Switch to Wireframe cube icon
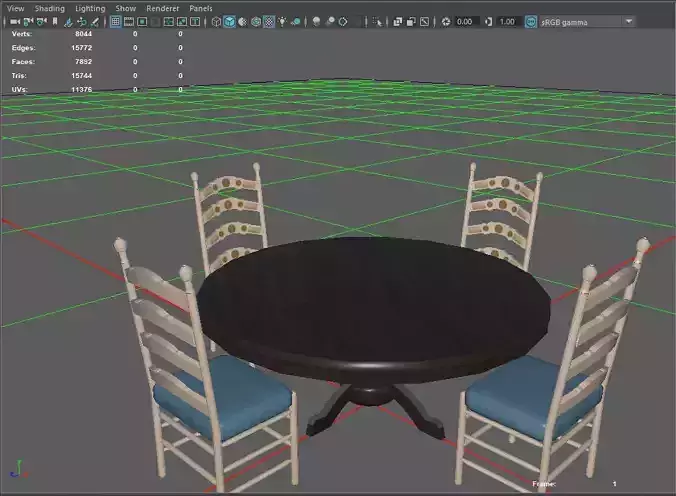 [216, 22]
